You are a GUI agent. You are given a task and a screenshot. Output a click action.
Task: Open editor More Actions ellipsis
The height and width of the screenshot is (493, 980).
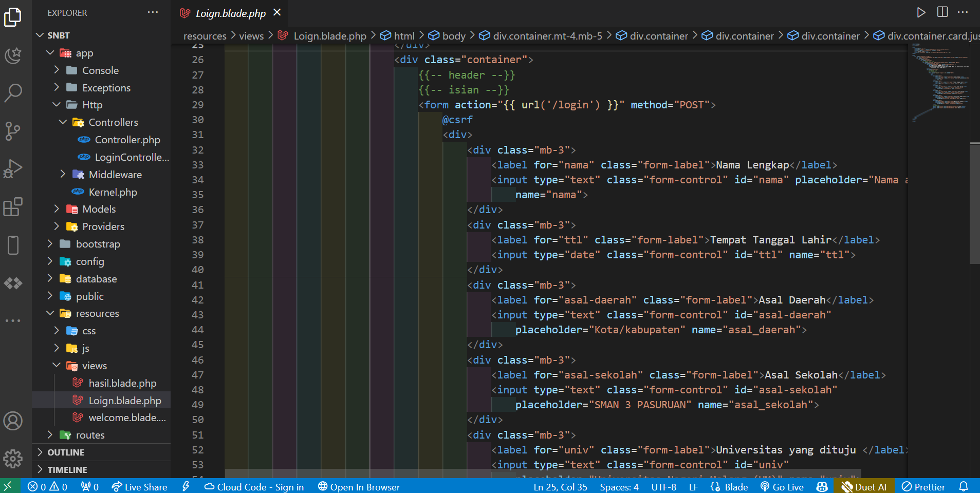(x=963, y=12)
